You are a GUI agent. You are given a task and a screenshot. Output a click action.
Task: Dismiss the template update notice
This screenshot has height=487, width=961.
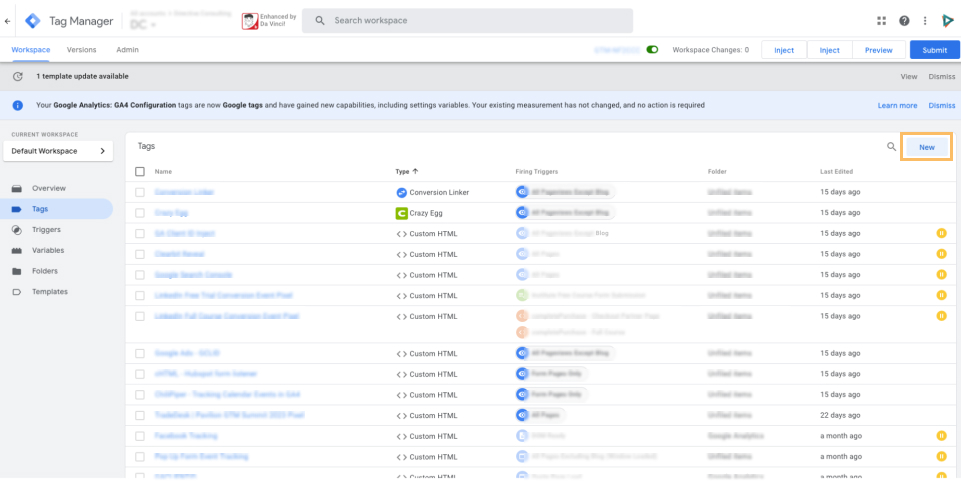941,77
